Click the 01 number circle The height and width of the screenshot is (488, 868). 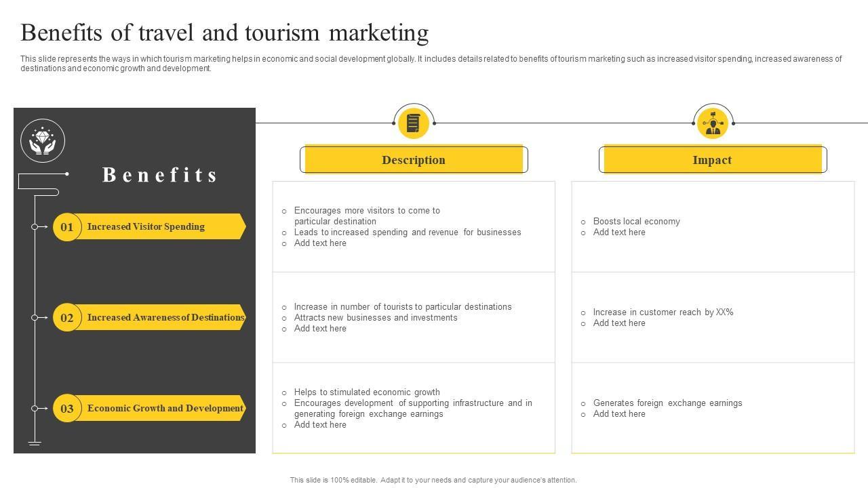tap(67, 227)
